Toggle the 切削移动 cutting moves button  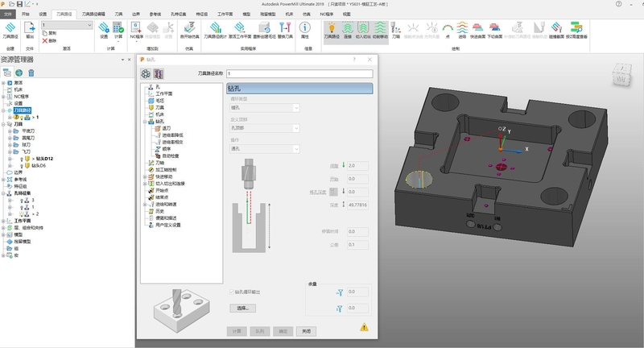[x=380, y=31]
